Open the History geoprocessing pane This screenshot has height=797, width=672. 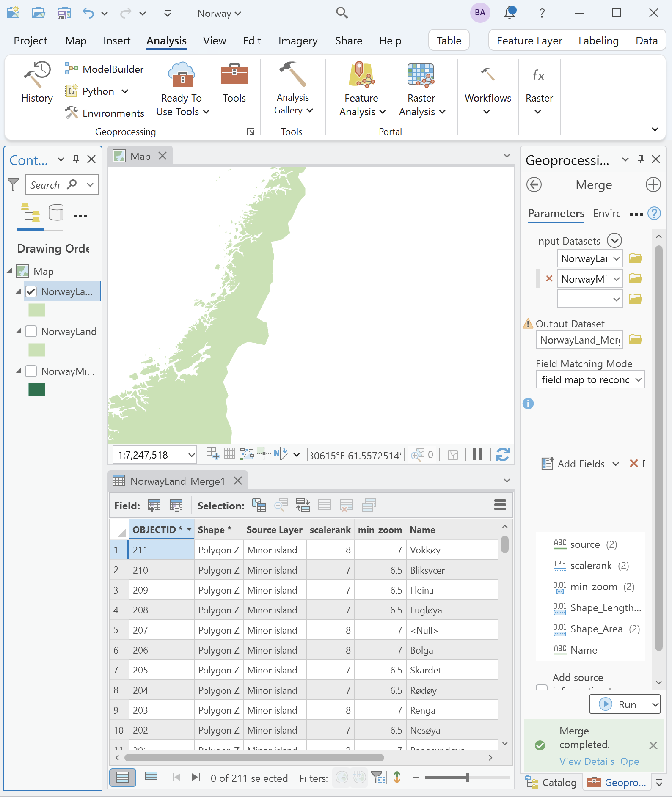37,82
